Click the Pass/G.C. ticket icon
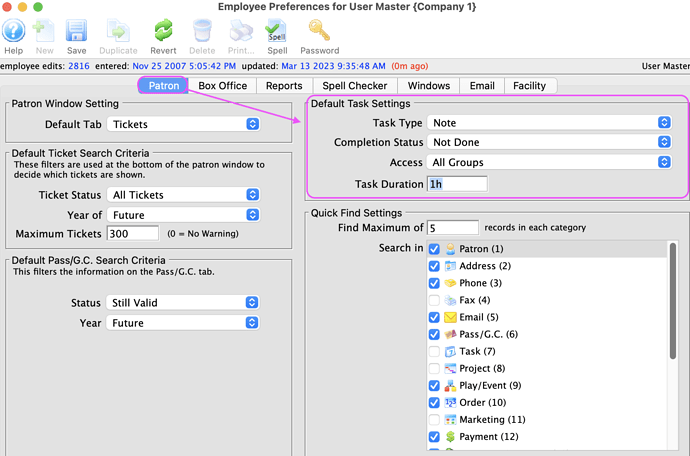The height and width of the screenshot is (456, 690). [450, 335]
